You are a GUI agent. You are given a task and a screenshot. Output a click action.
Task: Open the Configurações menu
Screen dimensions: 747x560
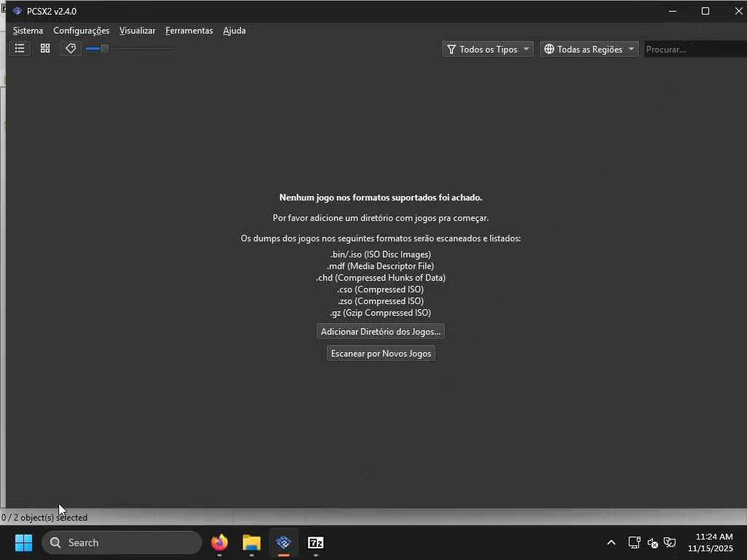(82, 31)
